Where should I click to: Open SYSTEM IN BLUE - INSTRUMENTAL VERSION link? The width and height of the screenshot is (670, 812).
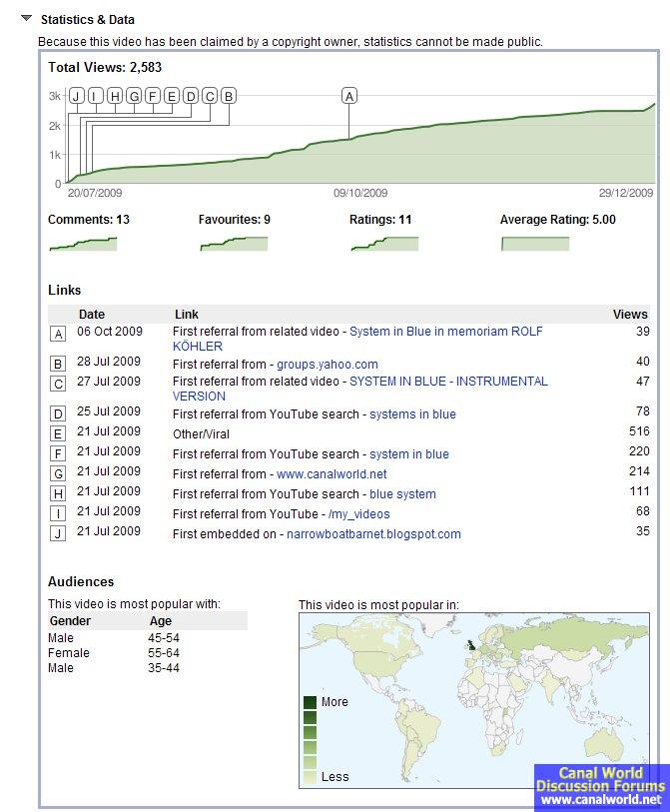click(x=447, y=382)
